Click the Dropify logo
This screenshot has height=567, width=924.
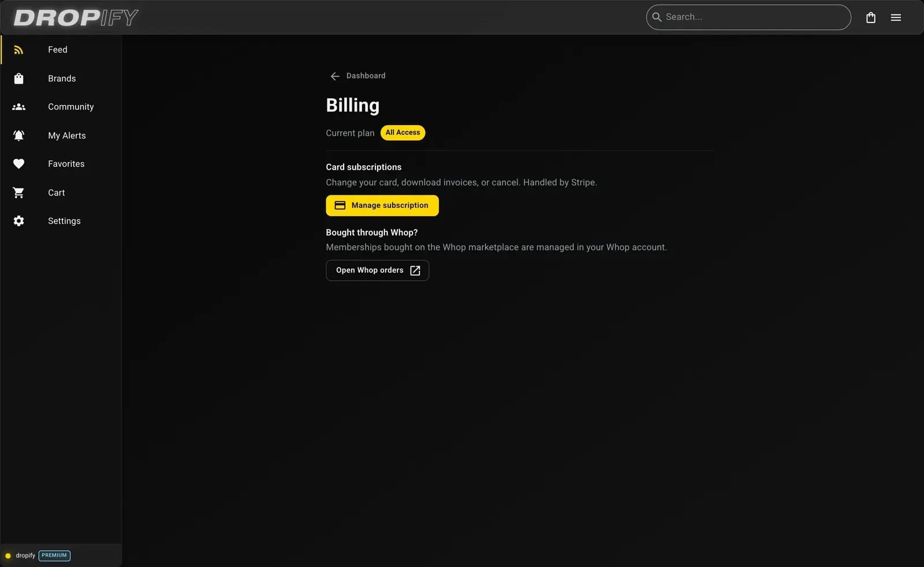click(x=76, y=18)
